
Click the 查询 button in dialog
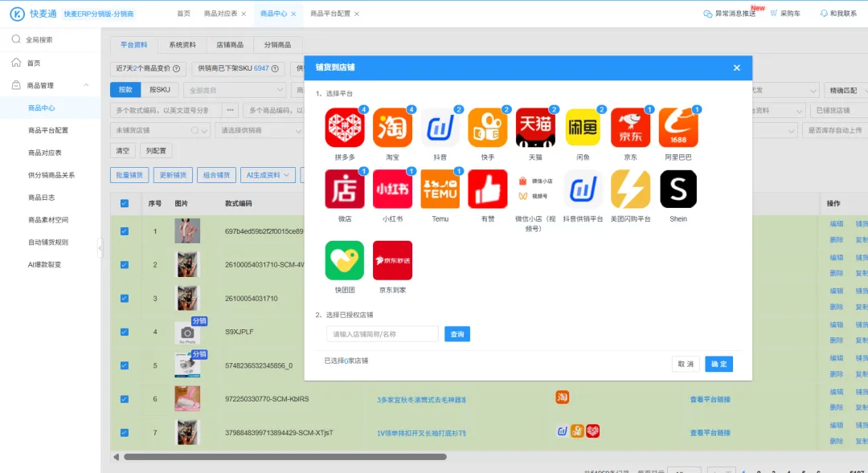click(457, 334)
